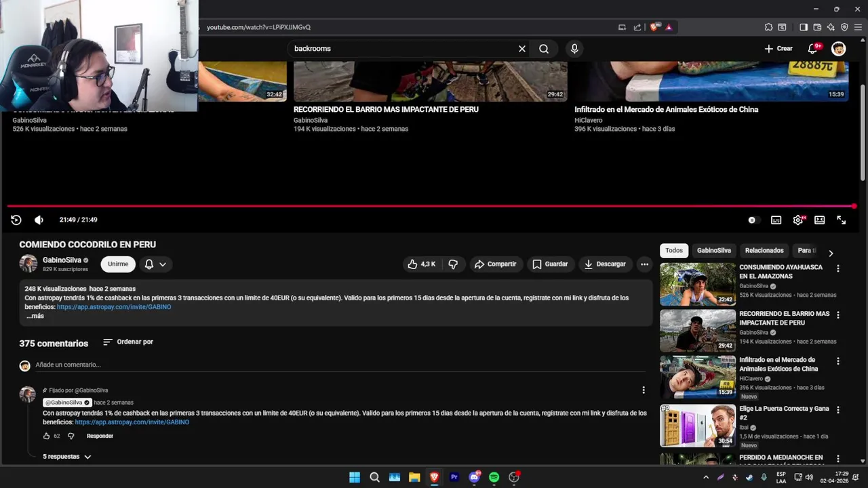Open browser extensions puzzle icon
This screenshot has height=488, width=868.
coord(768,27)
